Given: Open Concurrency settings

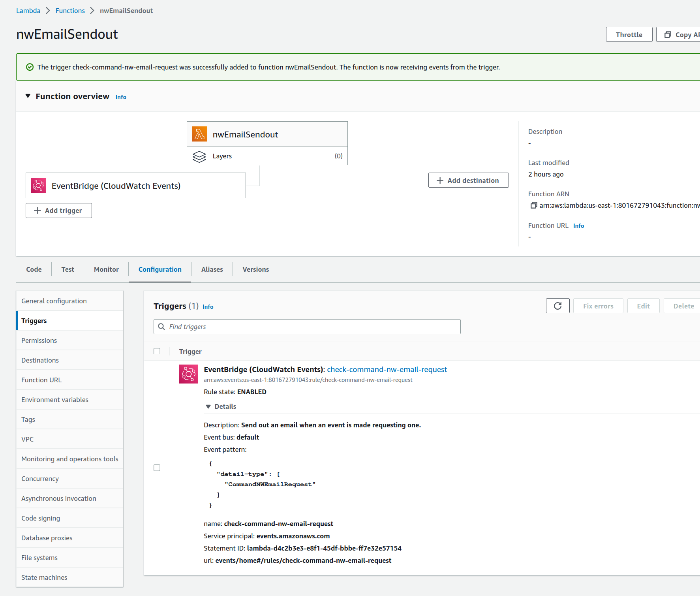Looking at the screenshot, I should [x=70, y=479].
